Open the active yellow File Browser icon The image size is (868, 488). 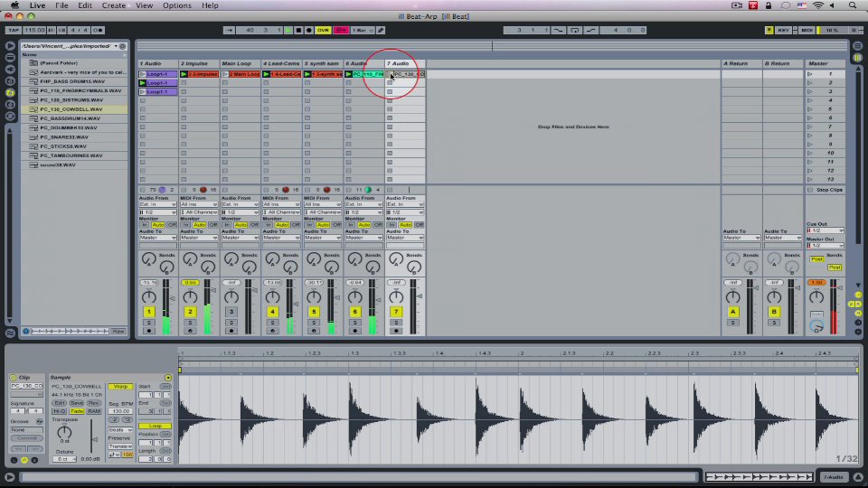[x=9, y=92]
